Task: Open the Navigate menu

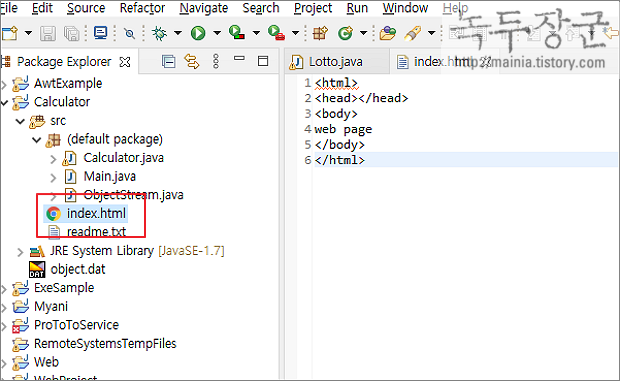Action: (x=204, y=8)
